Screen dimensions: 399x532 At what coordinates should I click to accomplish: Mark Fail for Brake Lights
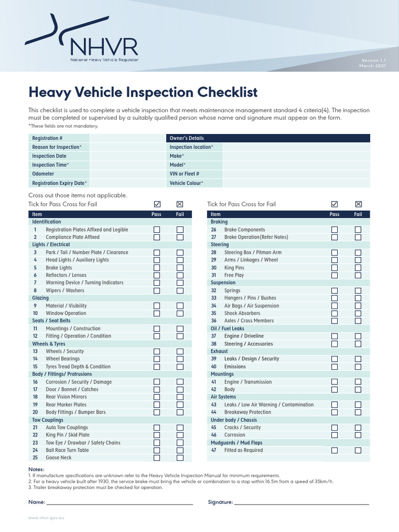point(180,268)
